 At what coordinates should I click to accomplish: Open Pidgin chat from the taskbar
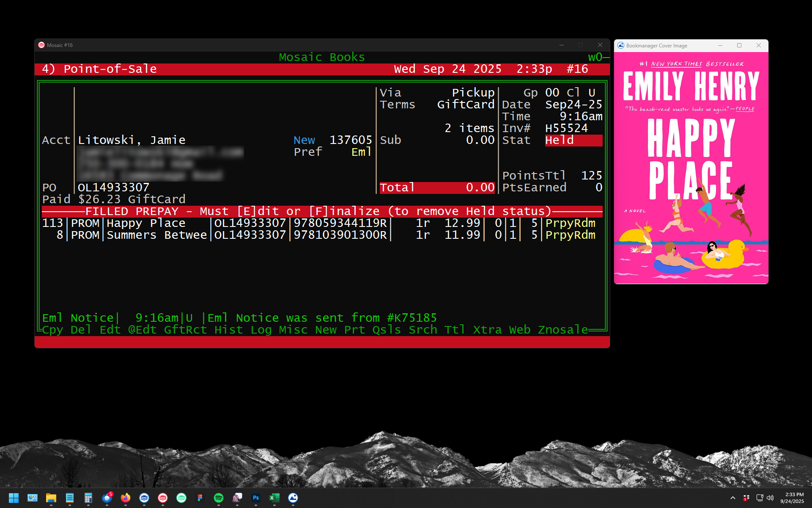click(237, 498)
